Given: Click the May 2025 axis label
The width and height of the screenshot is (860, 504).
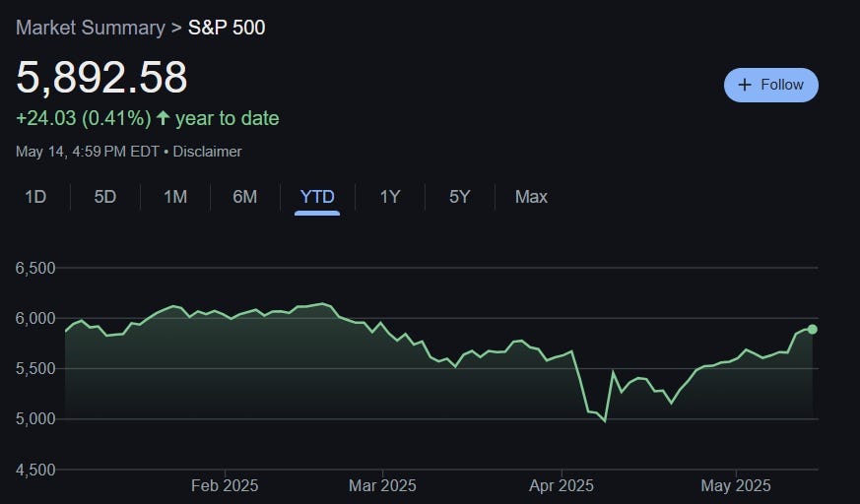Looking at the screenshot, I should pyautogui.click(x=736, y=485).
